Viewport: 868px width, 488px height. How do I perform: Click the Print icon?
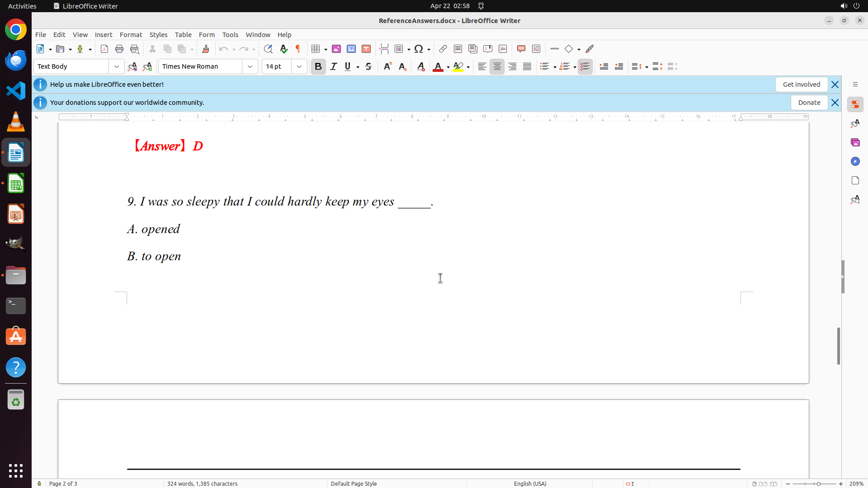point(119,49)
